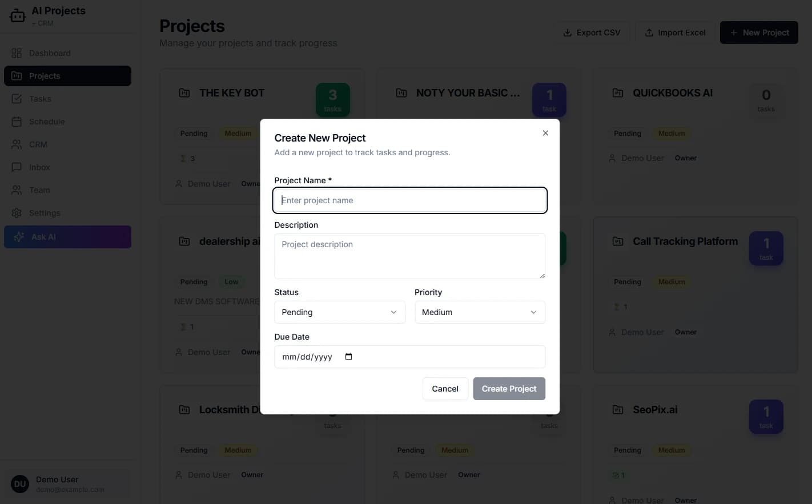Screen dimensions: 812x504
Task: Open the Priority dropdown showing Medium
Action: (x=479, y=312)
